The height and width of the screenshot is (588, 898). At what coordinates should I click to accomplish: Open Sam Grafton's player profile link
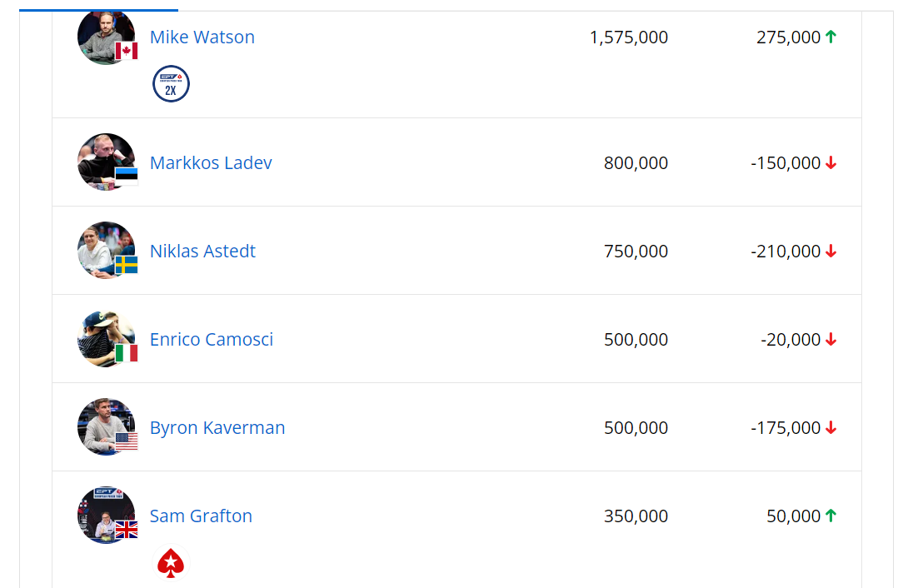pos(201,516)
